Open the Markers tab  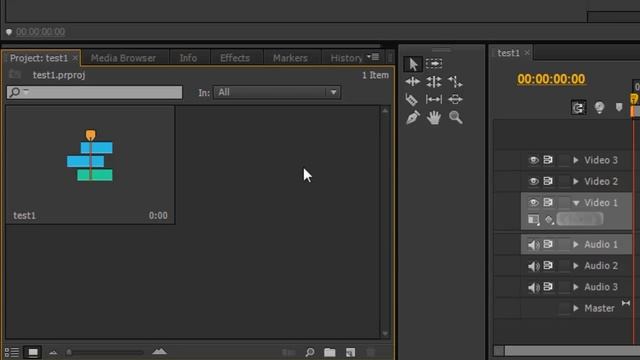290,58
